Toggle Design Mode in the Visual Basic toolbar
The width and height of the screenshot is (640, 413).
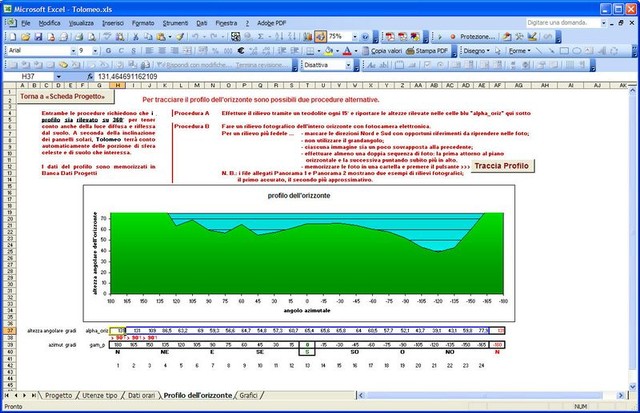pos(532,37)
